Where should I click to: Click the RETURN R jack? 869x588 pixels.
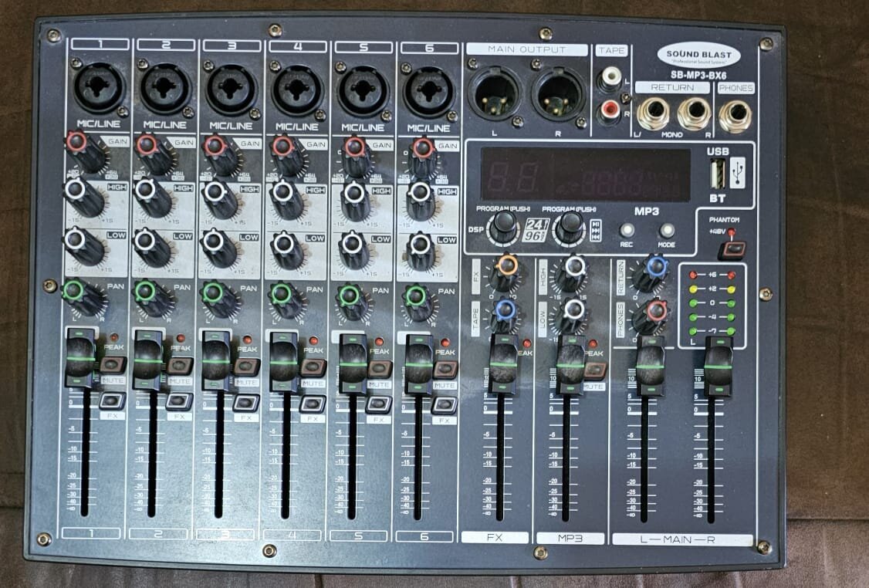695,113
